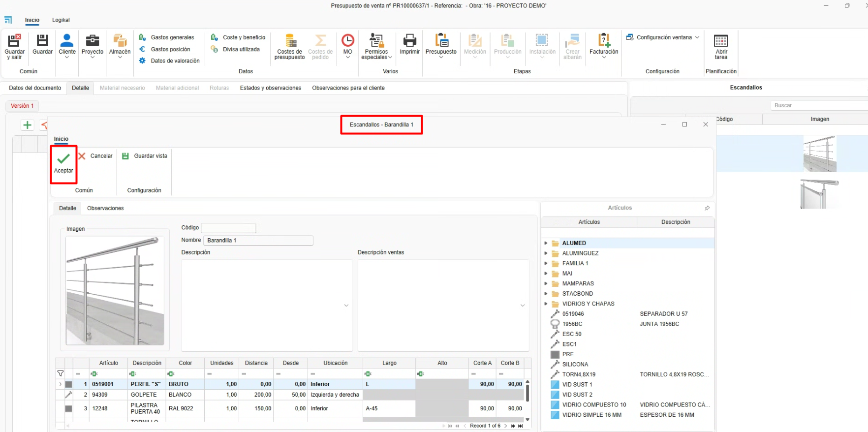Select the VIDRIO SIMPLE 16 MM article
This screenshot has width=868, height=432.
591,415
